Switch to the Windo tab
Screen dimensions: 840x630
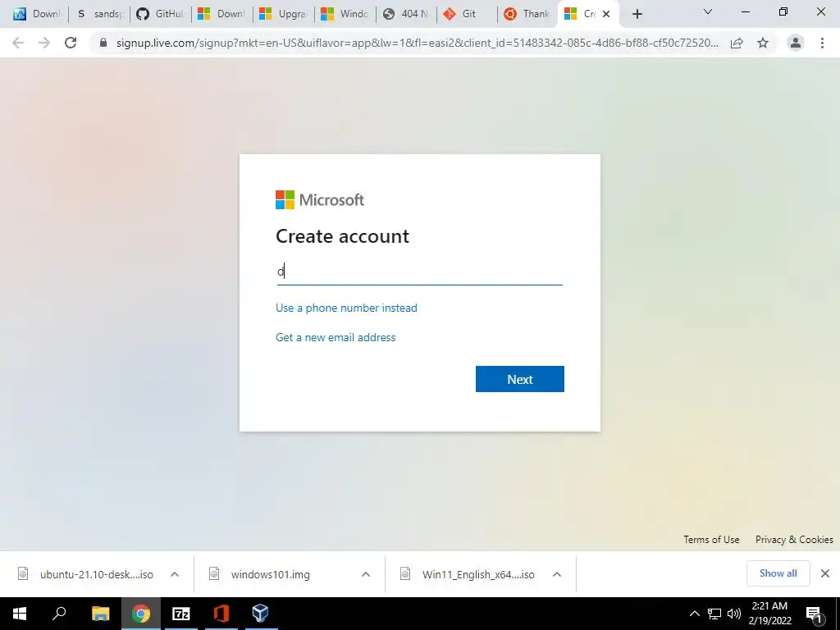click(345, 14)
